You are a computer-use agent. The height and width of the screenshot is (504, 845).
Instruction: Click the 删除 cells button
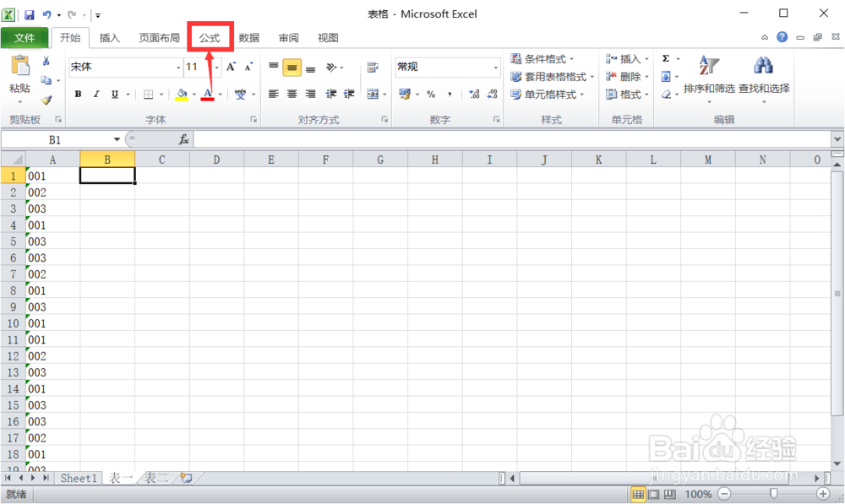pyautogui.click(x=627, y=77)
